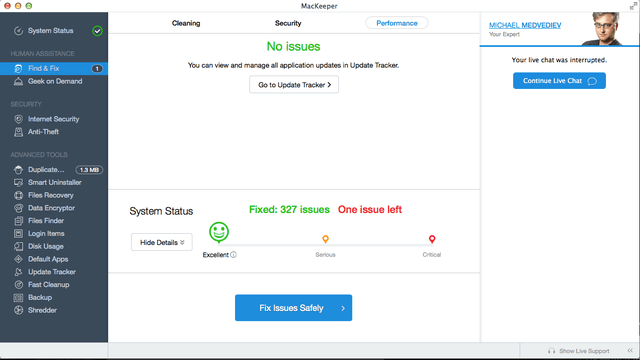Image resolution: width=640 pixels, height=360 pixels.
Task: Click the Data Encryptor icon
Action: 18,208
